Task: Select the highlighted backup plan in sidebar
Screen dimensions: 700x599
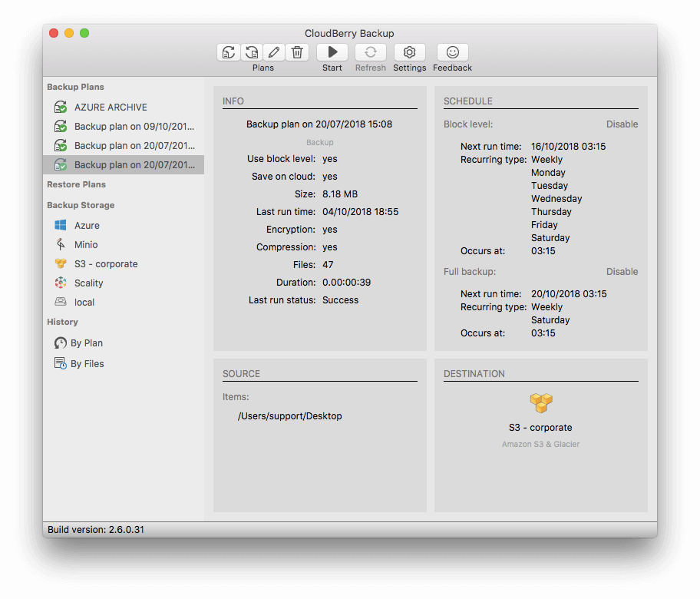Action: 134,165
